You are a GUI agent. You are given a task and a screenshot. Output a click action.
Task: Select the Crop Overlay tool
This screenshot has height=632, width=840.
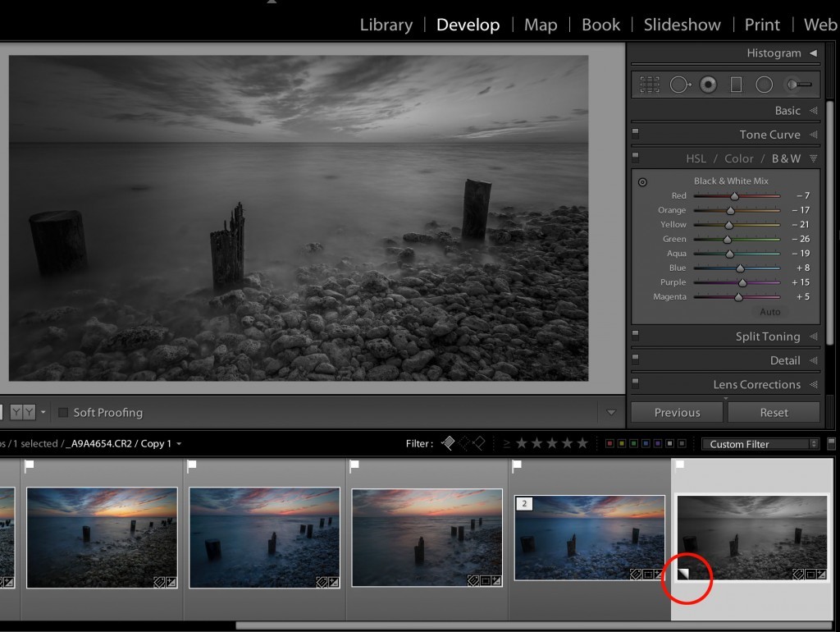(648, 84)
